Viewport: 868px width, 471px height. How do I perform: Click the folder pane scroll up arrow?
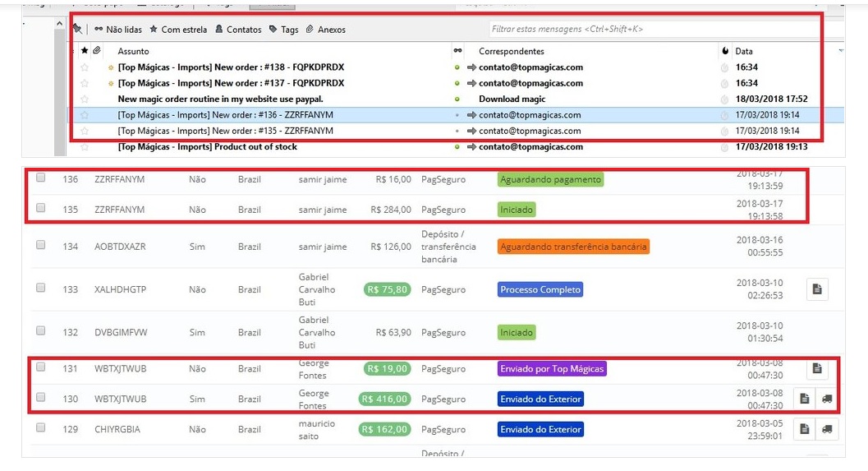[60, 24]
